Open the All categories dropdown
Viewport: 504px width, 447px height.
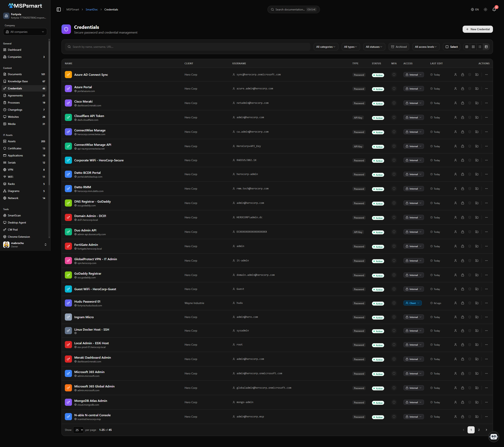pyautogui.click(x=325, y=47)
